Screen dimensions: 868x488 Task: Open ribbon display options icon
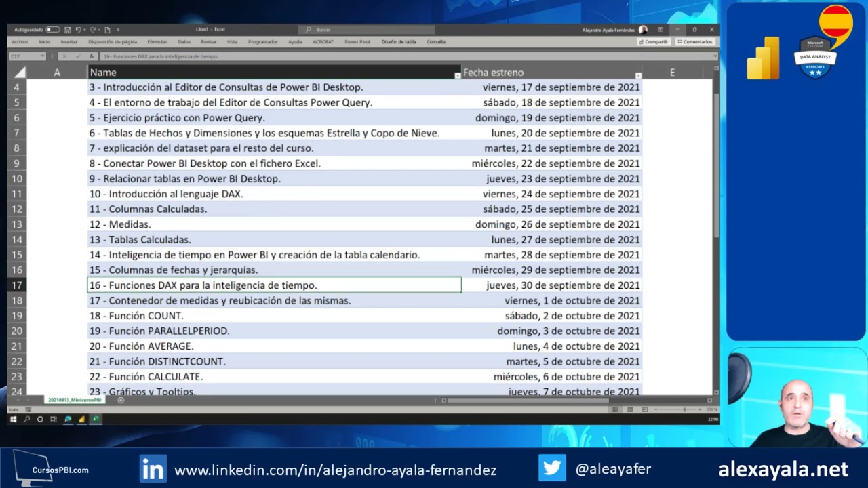click(660, 30)
